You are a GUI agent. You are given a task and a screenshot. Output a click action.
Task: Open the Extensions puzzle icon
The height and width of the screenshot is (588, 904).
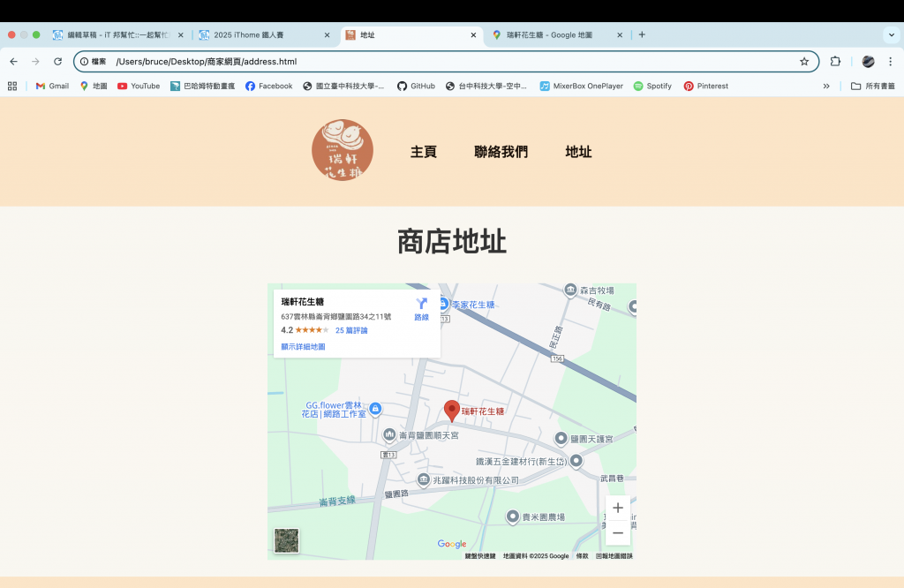pyautogui.click(x=835, y=62)
